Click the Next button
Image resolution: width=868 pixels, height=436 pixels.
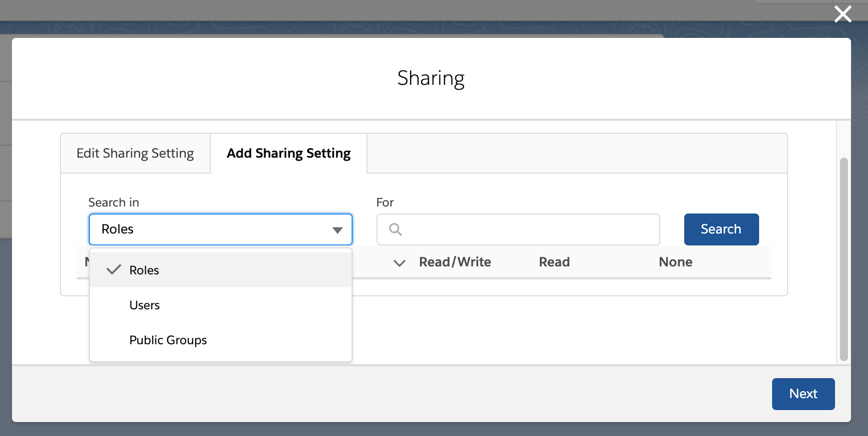click(x=804, y=394)
